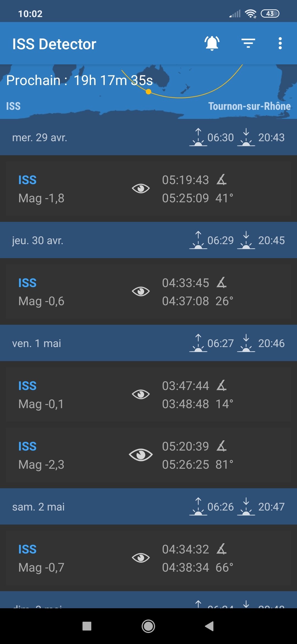Open the ISS pass with Mag -2,3

[41, 455]
